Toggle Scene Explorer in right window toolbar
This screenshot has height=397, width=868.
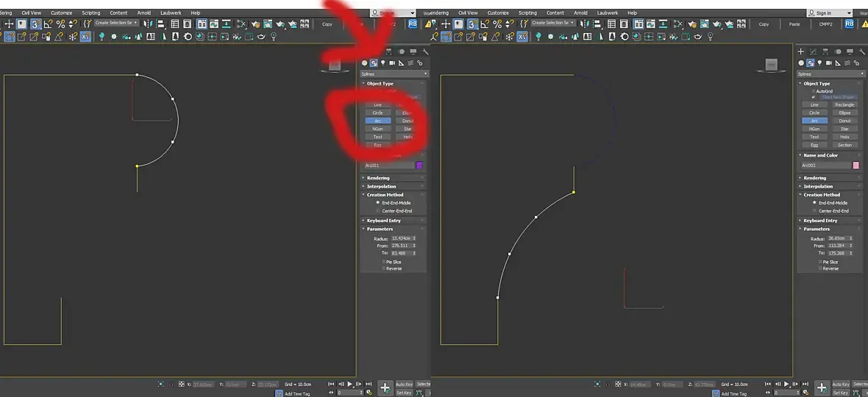(x=612, y=24)
